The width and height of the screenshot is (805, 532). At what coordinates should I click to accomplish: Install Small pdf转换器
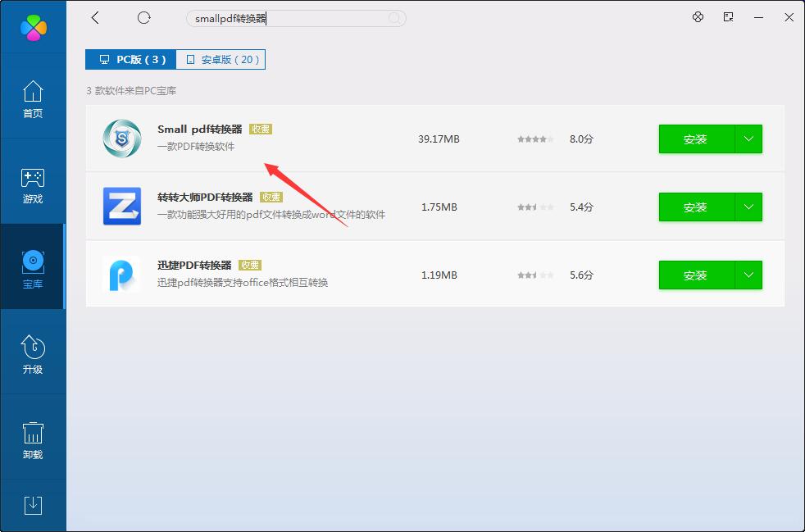[x=696, y=139]
